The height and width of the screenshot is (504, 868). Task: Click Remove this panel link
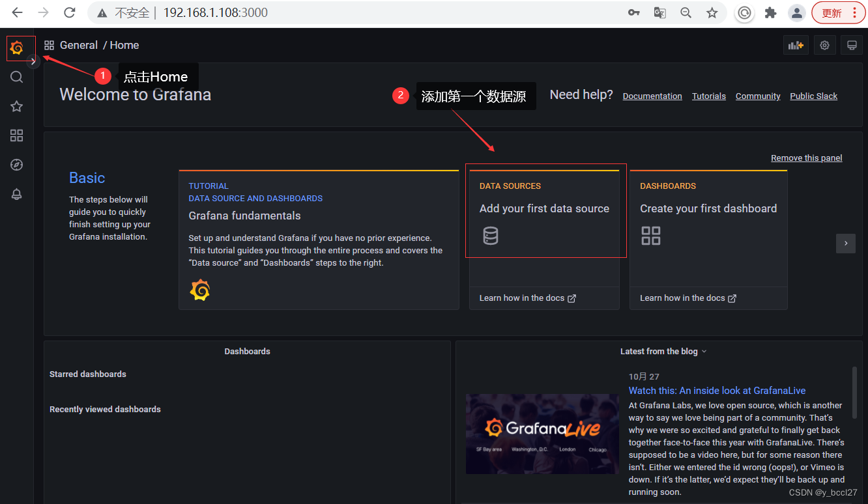coord(807,158)
